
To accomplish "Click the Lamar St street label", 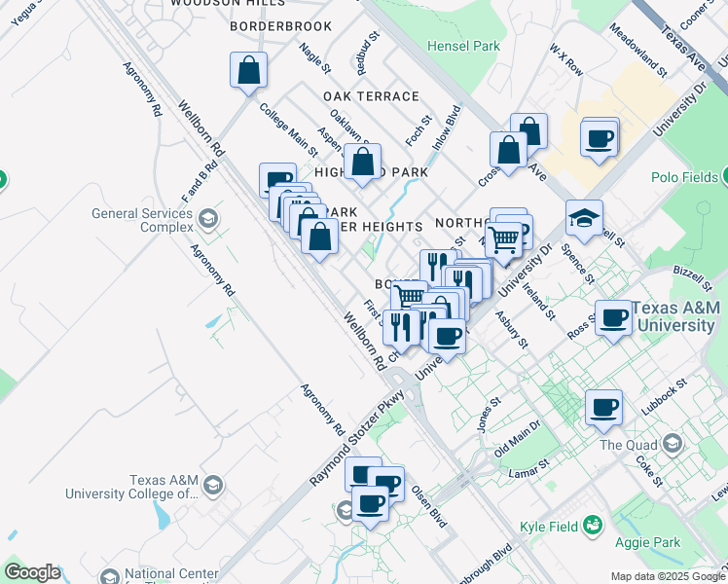I will point(528,468).
